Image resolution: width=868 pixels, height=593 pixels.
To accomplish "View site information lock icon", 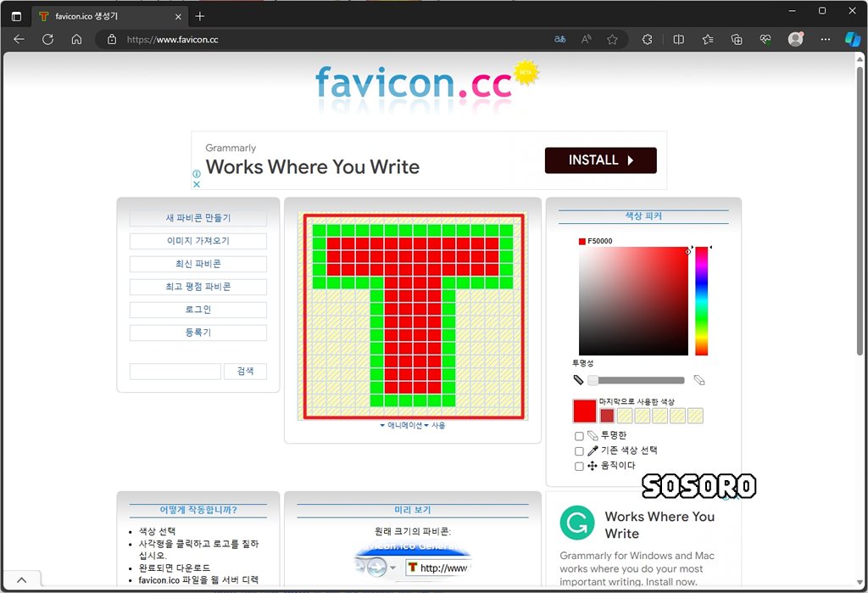I will pyautogui.click(x=112, y=39).
